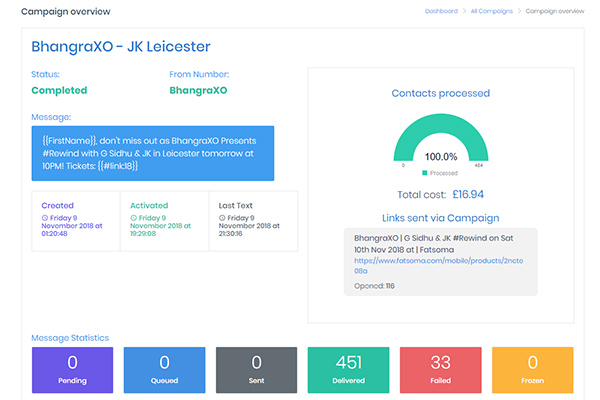Click the blue campaign message box

click(152, 152)
